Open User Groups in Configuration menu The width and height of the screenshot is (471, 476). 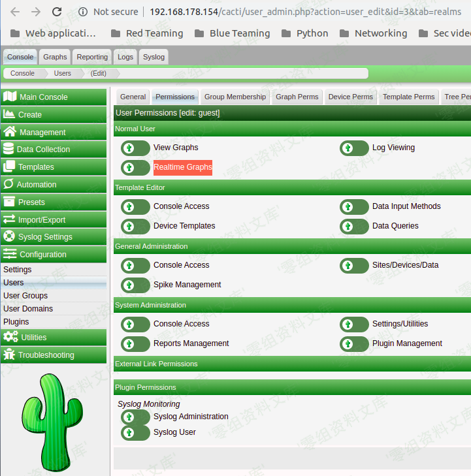(25, 296)
